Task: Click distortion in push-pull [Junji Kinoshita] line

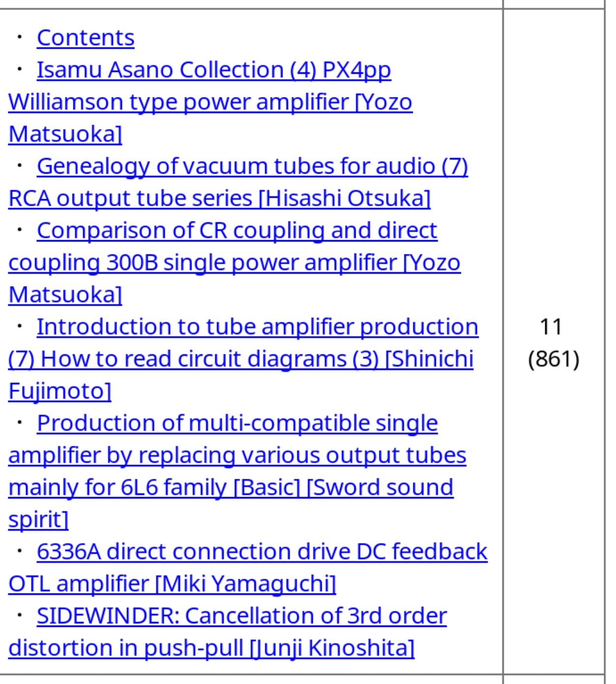Action: (212, 648)
